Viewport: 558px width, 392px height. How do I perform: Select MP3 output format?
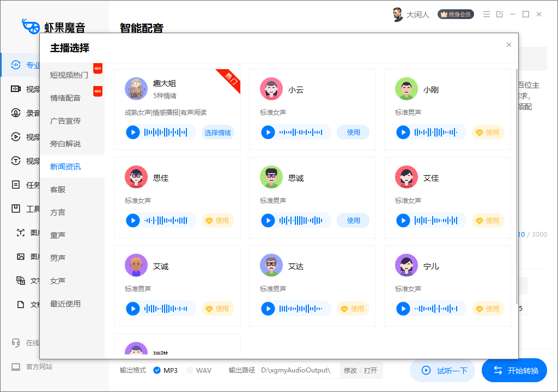click(166, 370)
